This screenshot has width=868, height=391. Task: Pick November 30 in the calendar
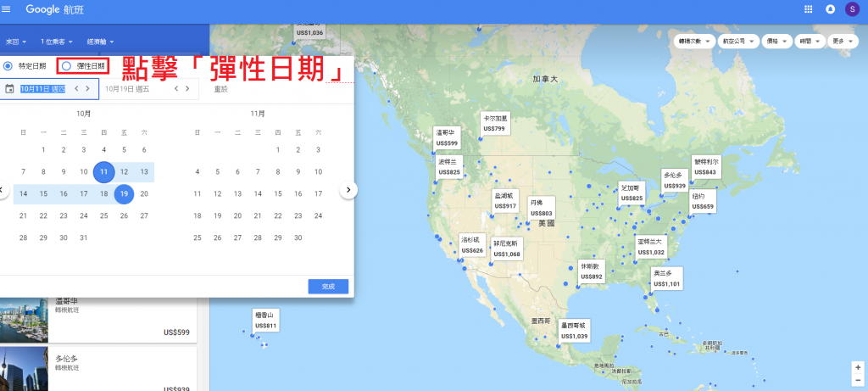click(x=298, y=237)
